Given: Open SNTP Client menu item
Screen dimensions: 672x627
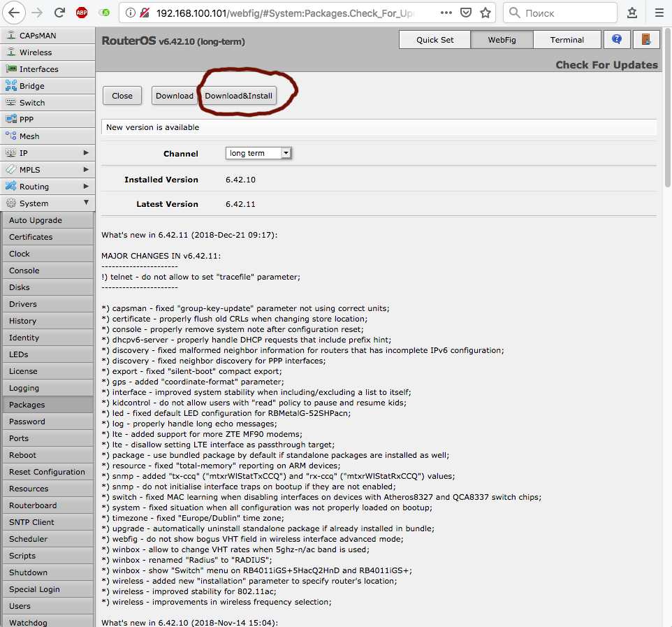Looking at the screenshot, I should click(x=48, y=522).
